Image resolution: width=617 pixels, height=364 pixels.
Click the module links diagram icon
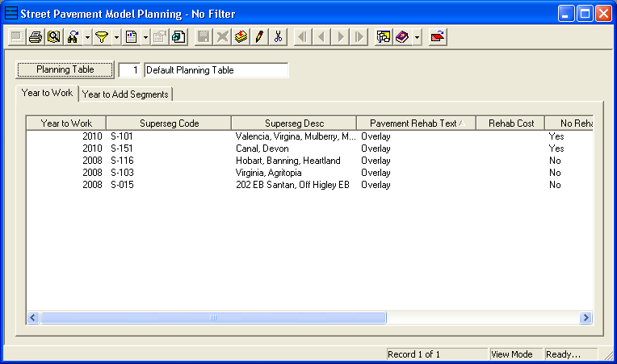pos(384,37)
